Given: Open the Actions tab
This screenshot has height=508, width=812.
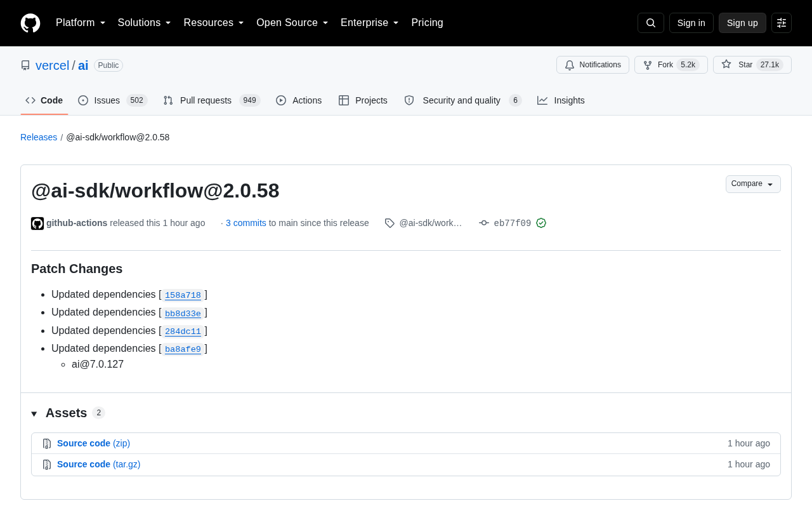Looking at the screenshot, I should tap(299, 100).
